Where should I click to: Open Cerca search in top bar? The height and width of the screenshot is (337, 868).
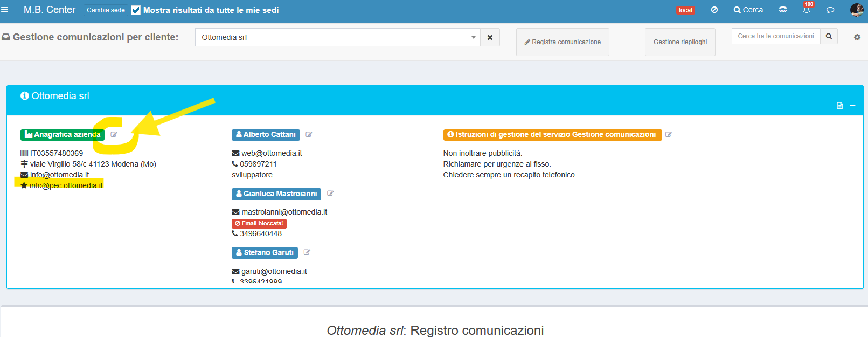pyautogui.click(x=748, y=10)
